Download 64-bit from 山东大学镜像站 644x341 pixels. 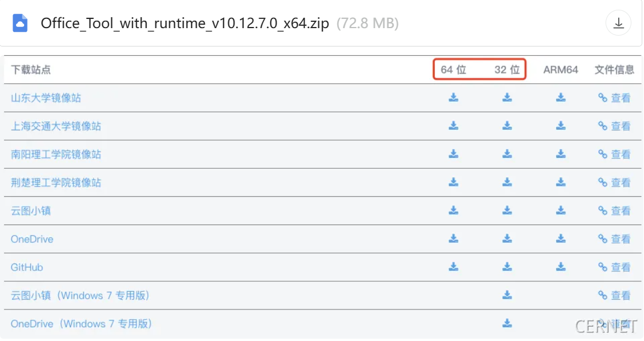pyautogui.click(x=453, y=98)
